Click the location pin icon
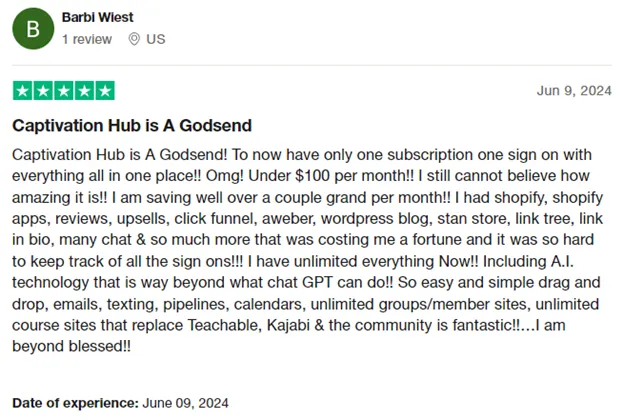This screenshot has height=420, width=624. pyautogui.click(x=134, y=39)
